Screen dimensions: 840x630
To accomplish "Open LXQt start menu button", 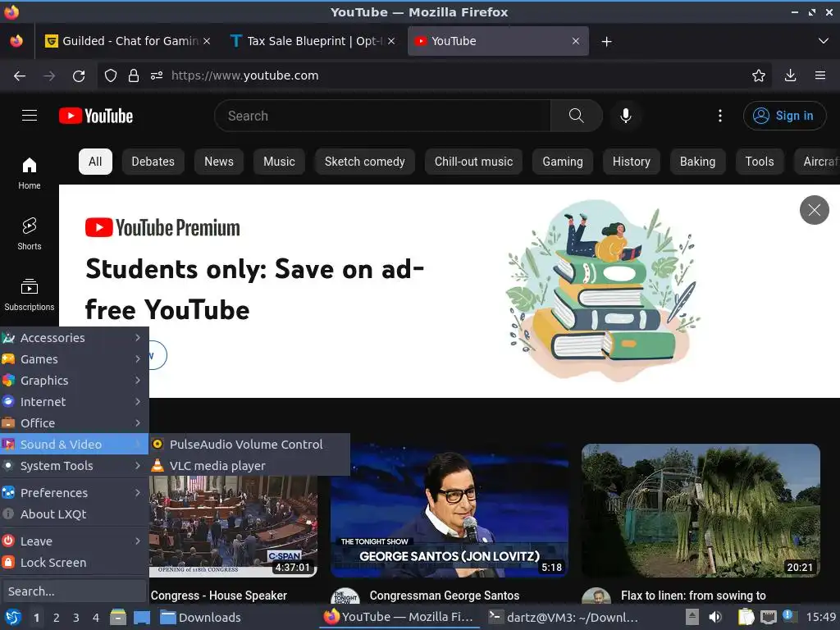I will pos(13,618).
